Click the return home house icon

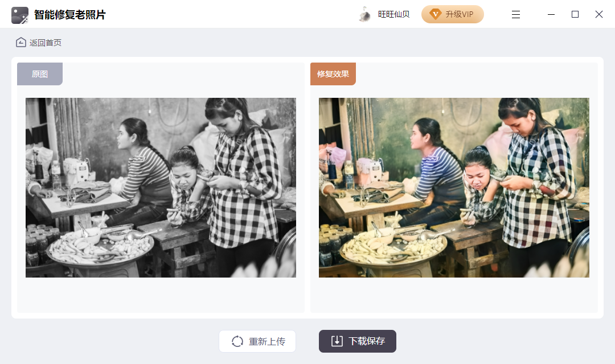(21, 42)
